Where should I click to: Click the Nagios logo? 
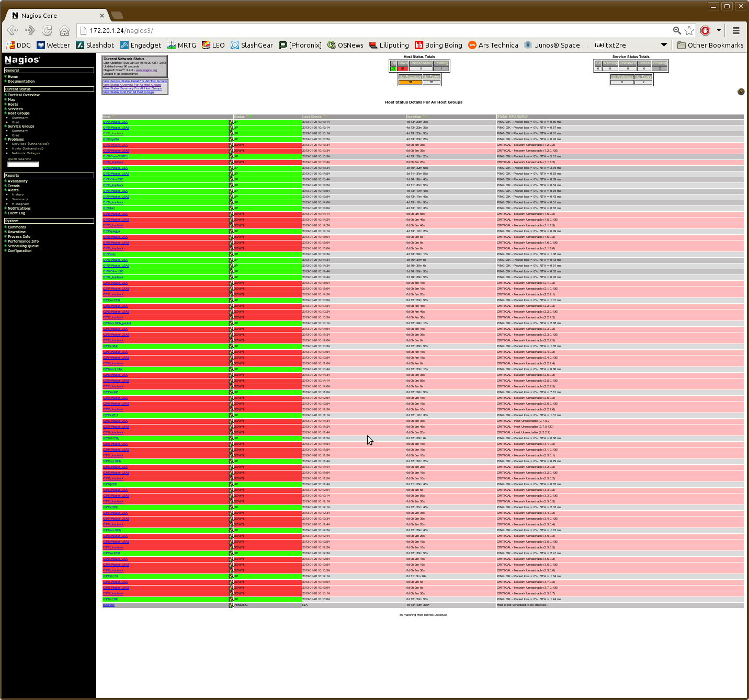pyautogui.click(x=22, y=60)
